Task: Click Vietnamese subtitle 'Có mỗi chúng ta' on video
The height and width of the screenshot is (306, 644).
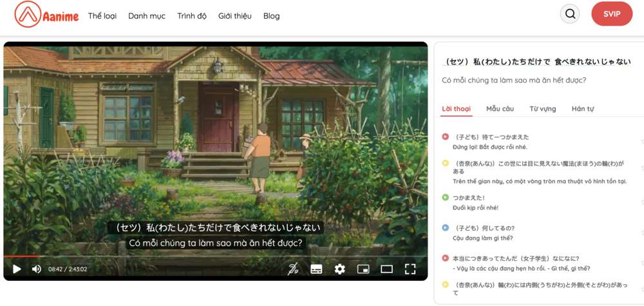Action: (x=216, y=243)
